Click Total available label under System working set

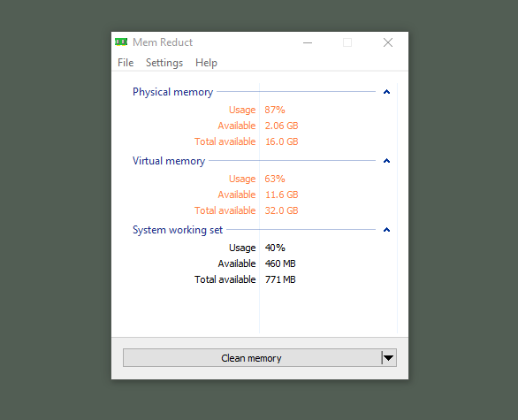(x=225, y=279)
